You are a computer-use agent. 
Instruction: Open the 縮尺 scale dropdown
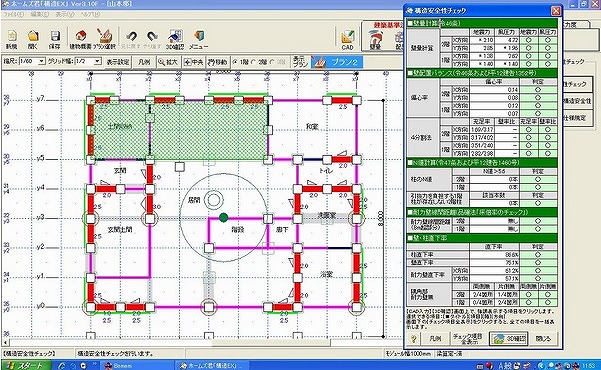coord(41,61)
